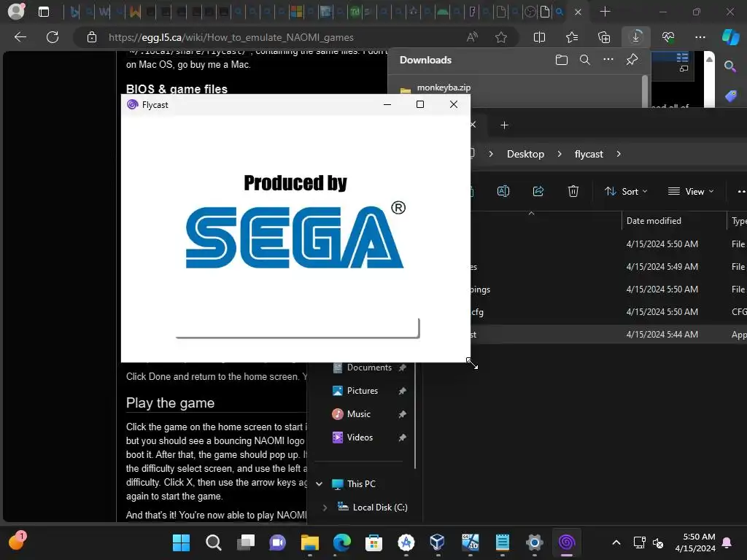This screenshot has height=560, width=747.
Task: Pin the Downloads panel
Action: pos(632,60)
